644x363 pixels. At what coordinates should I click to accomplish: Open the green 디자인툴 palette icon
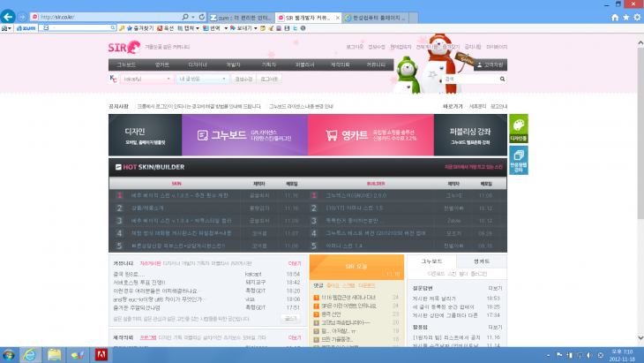[519, 128]
